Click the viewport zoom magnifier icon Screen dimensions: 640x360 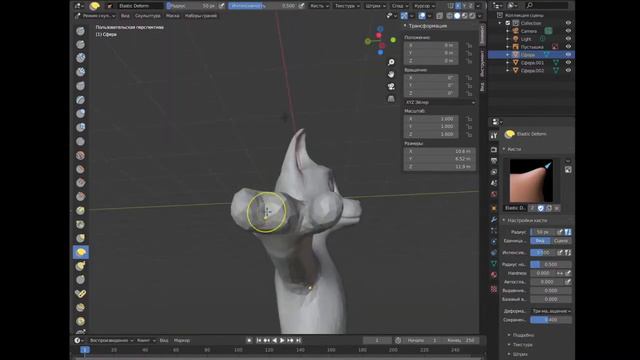click(x=391, y=62)
